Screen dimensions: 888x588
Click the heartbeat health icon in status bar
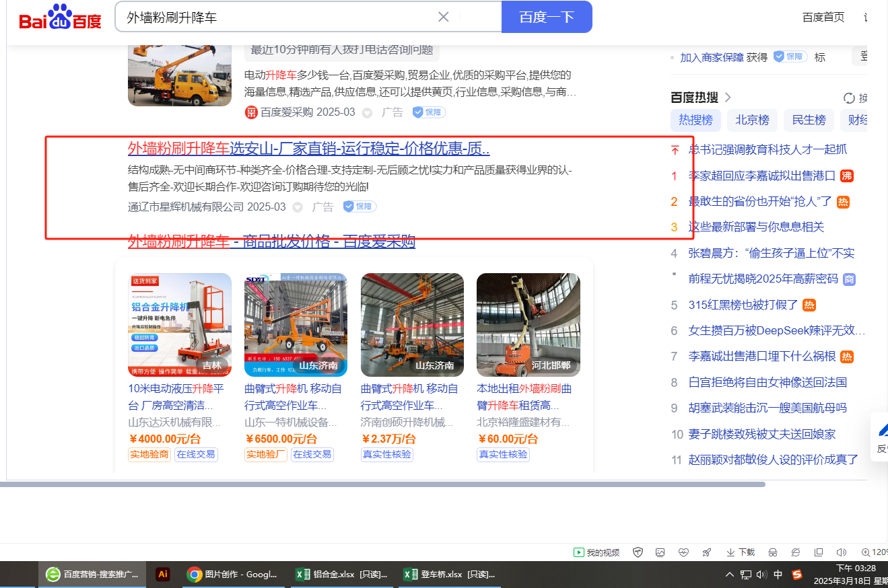tap(683, 552)
